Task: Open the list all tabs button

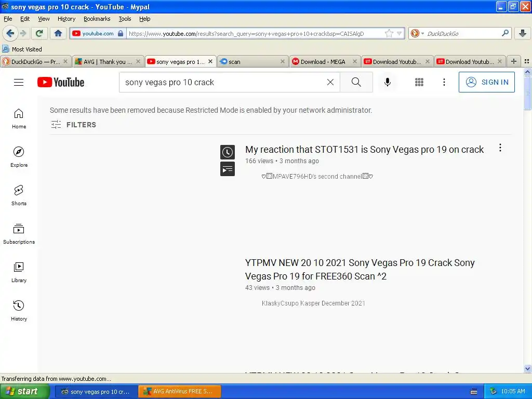Action: point(527,61)
